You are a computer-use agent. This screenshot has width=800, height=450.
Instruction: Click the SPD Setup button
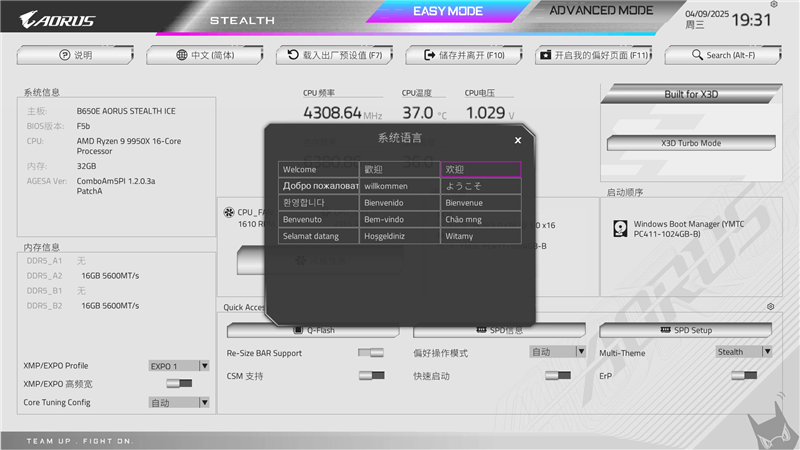685,330
